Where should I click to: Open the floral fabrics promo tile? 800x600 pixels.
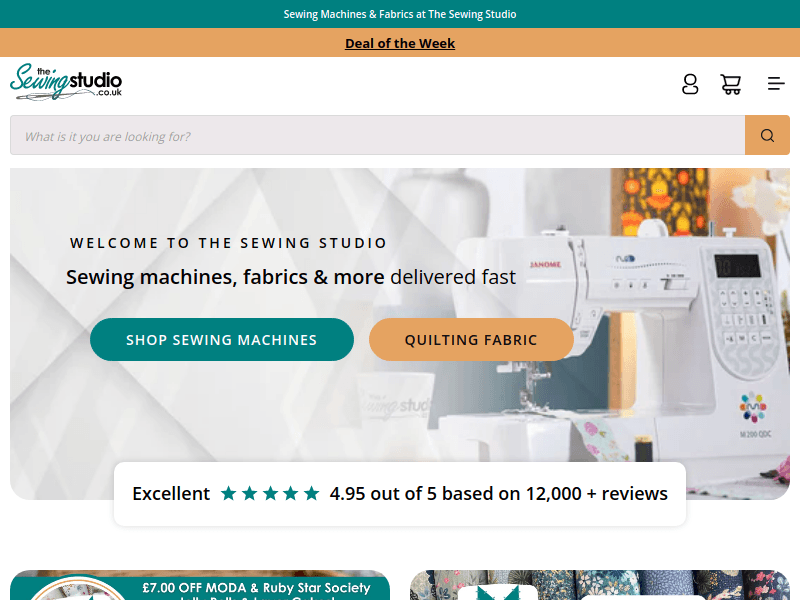[x=600, y=585]
